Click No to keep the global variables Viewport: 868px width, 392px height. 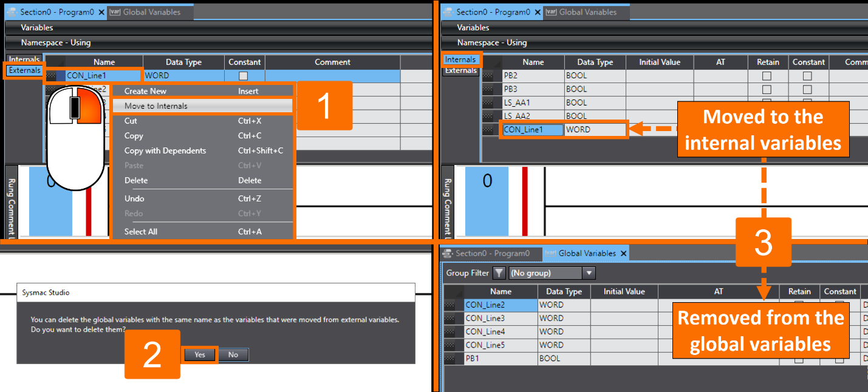233,354
